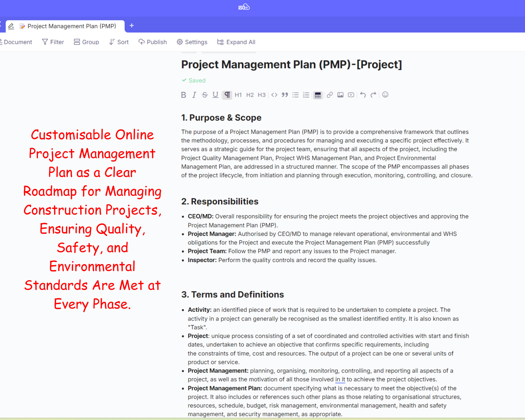Image resolution: width=525 pixels, height=420 pixels.
Task: Click the Publish button
Action: 152,42
